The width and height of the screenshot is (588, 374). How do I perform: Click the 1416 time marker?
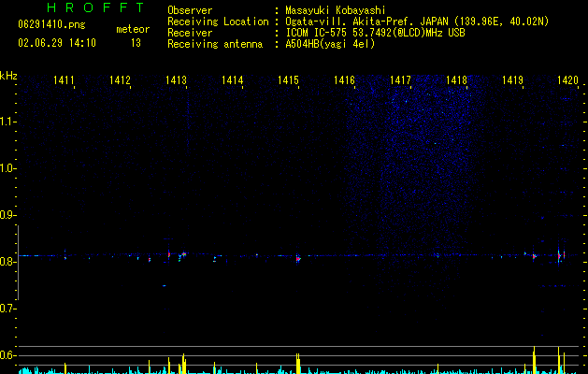[344, 79]
